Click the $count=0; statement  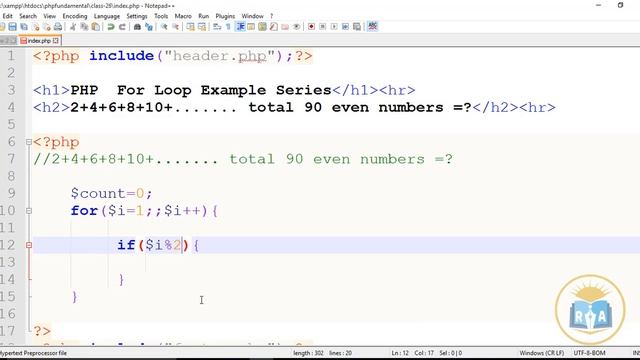[x=111, y=193]
